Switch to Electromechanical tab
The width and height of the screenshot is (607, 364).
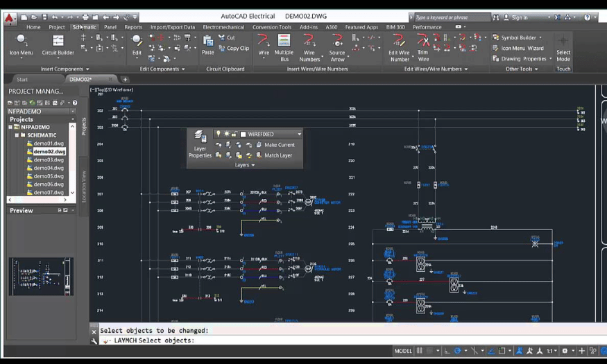(x=223, y=27)
